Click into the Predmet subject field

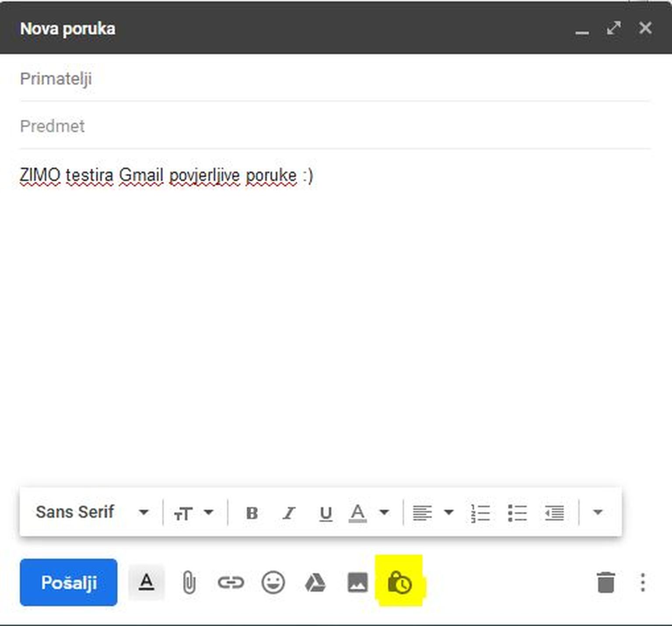(335, 126)
